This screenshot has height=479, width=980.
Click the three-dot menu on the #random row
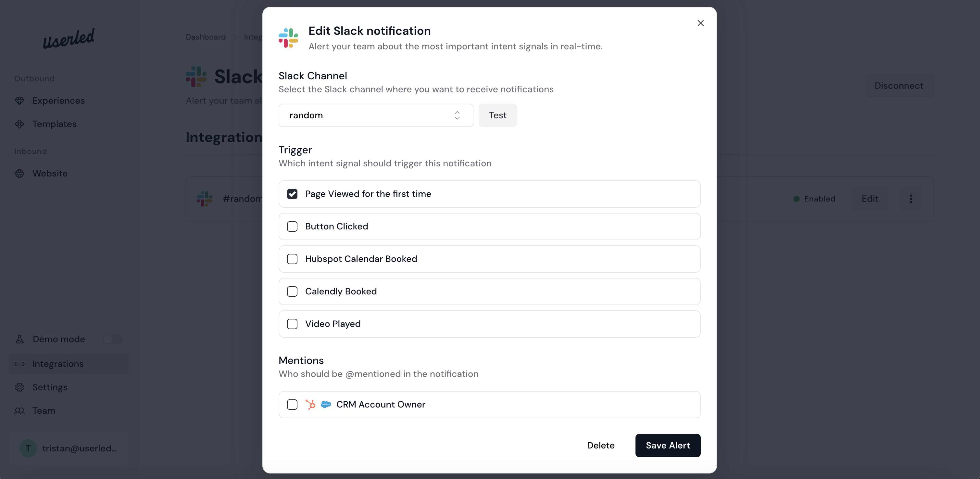point(911,199)
